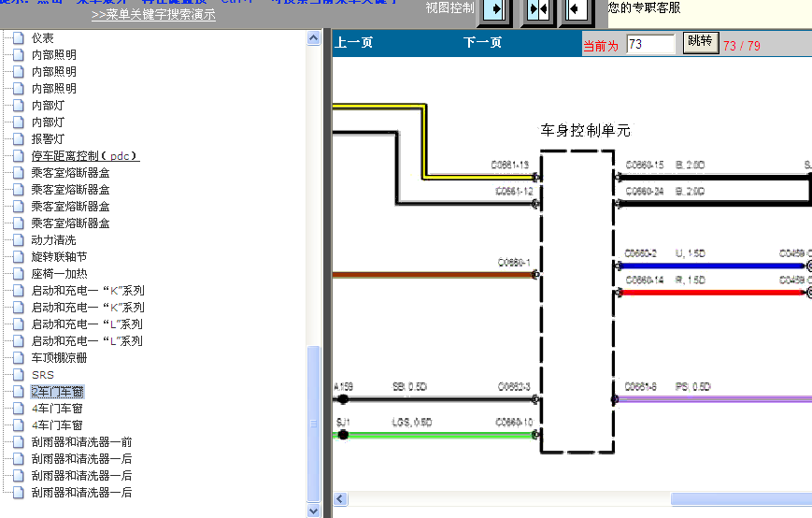Click the page icon beside 车顶棚凉栅
Image resolution: width=812 pixels, height=518 pixels.
click(x=19, y=358)
